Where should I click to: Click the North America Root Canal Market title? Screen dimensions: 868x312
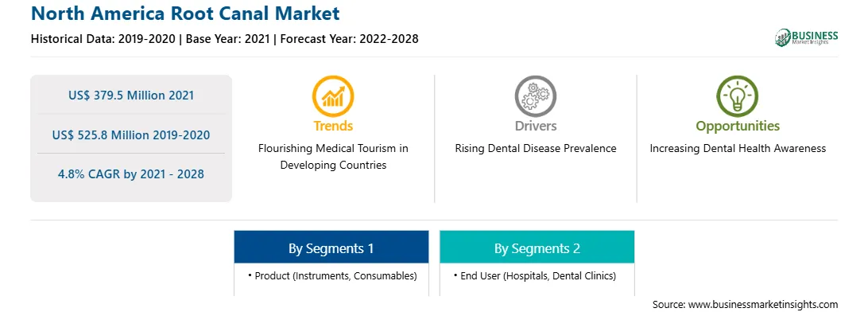(185, 13)
